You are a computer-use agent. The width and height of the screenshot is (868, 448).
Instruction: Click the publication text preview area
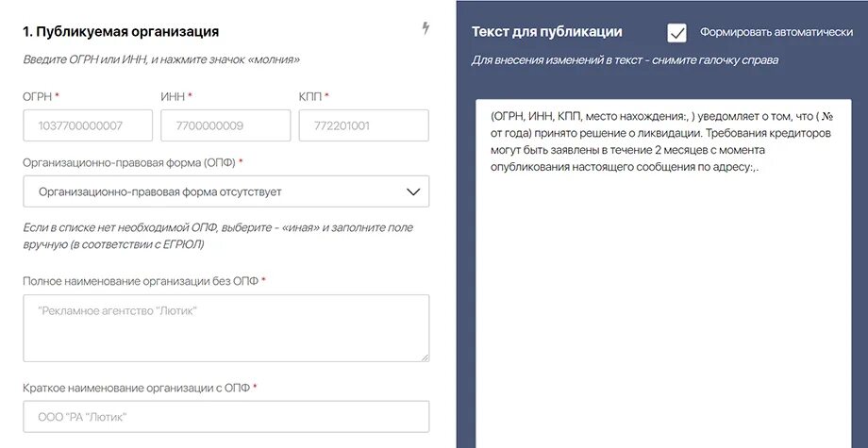(663, 274)
